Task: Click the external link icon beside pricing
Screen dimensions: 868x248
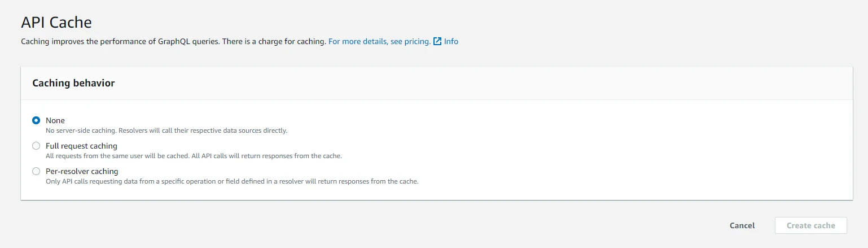Action: (x=437, y=41)
